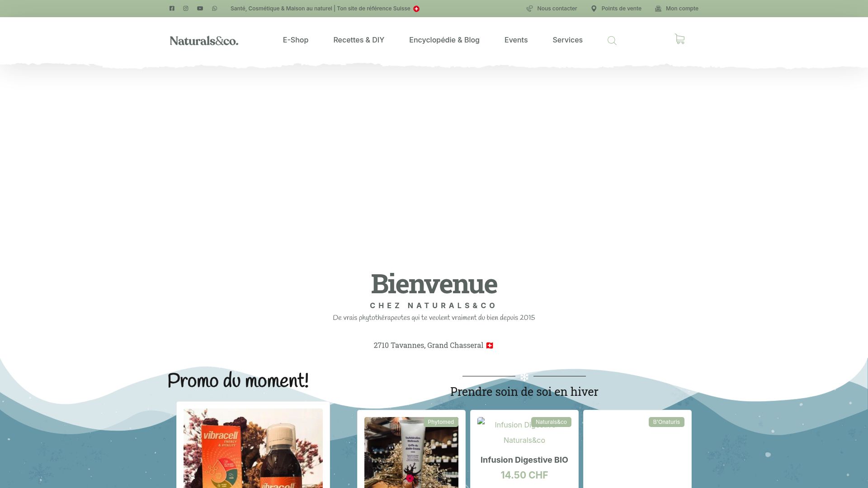Image resolution: width=868 pixels, height=488 pixels.
Task: Click the Swiss flag in the top banner
Action: (x=416, y=8)
